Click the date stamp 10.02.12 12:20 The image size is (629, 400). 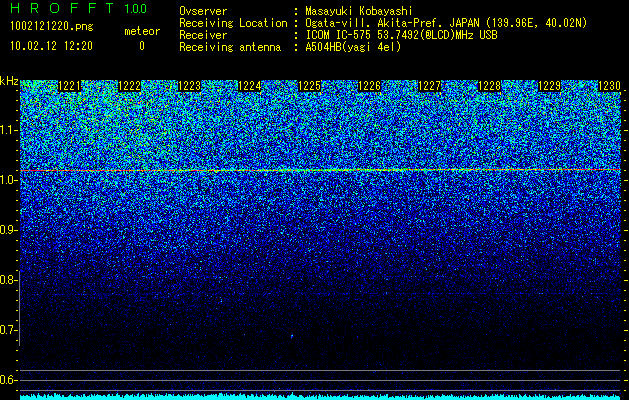point(51,46)
